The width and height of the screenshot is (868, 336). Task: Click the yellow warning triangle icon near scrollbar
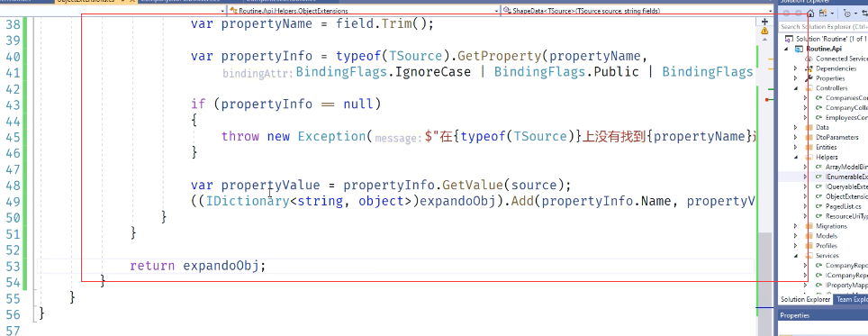tap(765, 31)
